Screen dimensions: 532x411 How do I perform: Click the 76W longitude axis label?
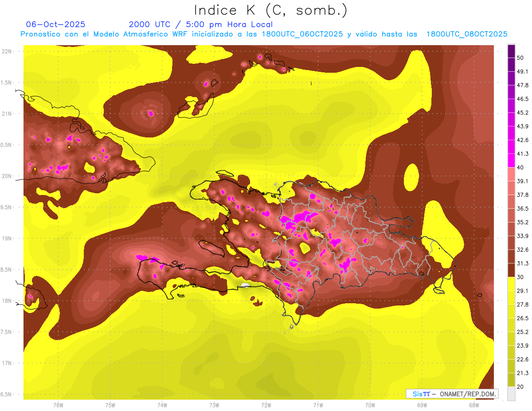point(58,405)
